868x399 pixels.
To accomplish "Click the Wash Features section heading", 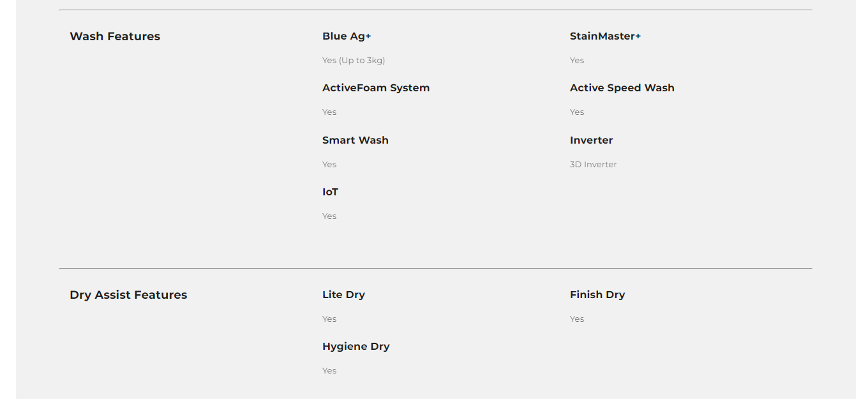I will click(115, 36).
